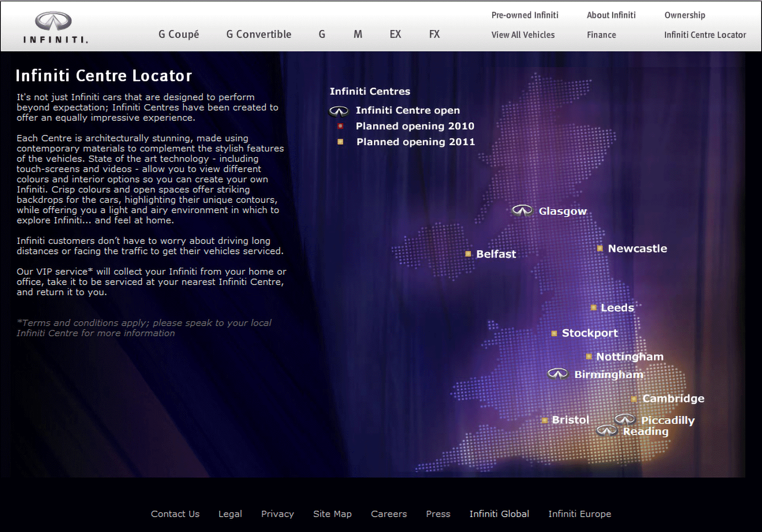Click the Cambridge map marker

(x=634, y=399)
